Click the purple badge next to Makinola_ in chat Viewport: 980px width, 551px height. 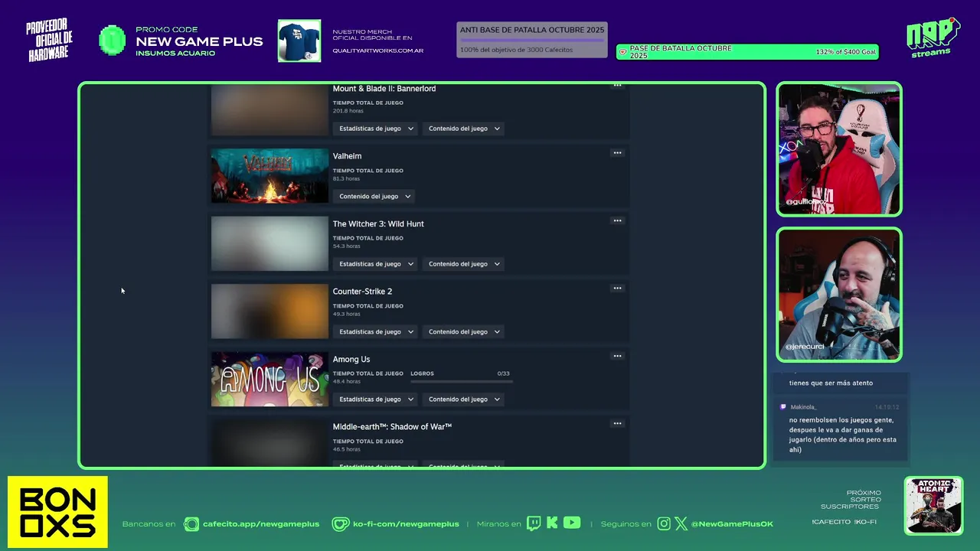tap(782, 407)
